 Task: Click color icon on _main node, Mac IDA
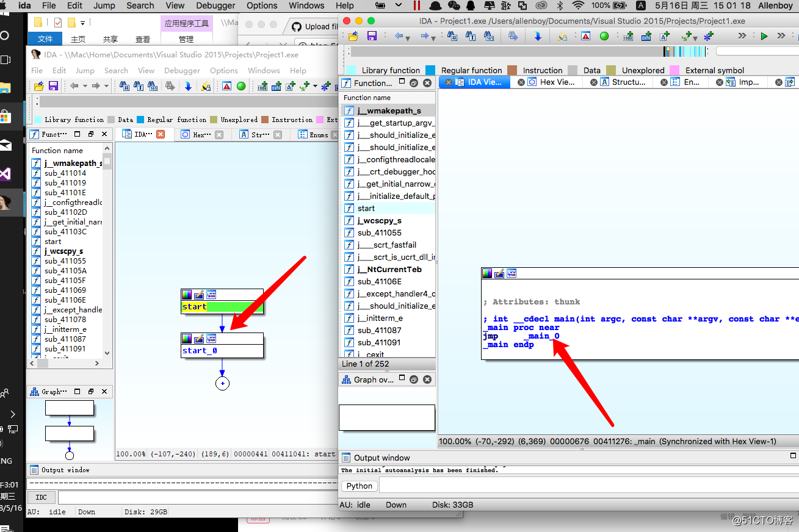487,273
